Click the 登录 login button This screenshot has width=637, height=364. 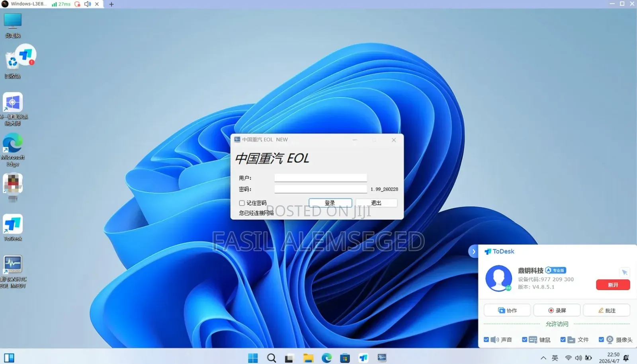[x=330, y=203]
